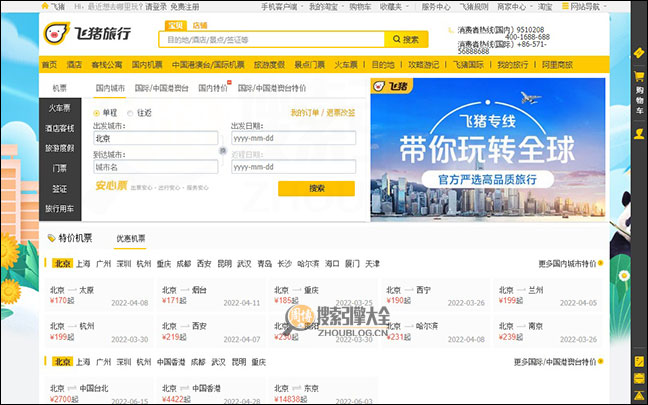The height and width of the screenshot is (405, 648).
Task: Open the 北京 to 太原 ¥170 deal
Action: pyautogui.click(x=99, y=296)
